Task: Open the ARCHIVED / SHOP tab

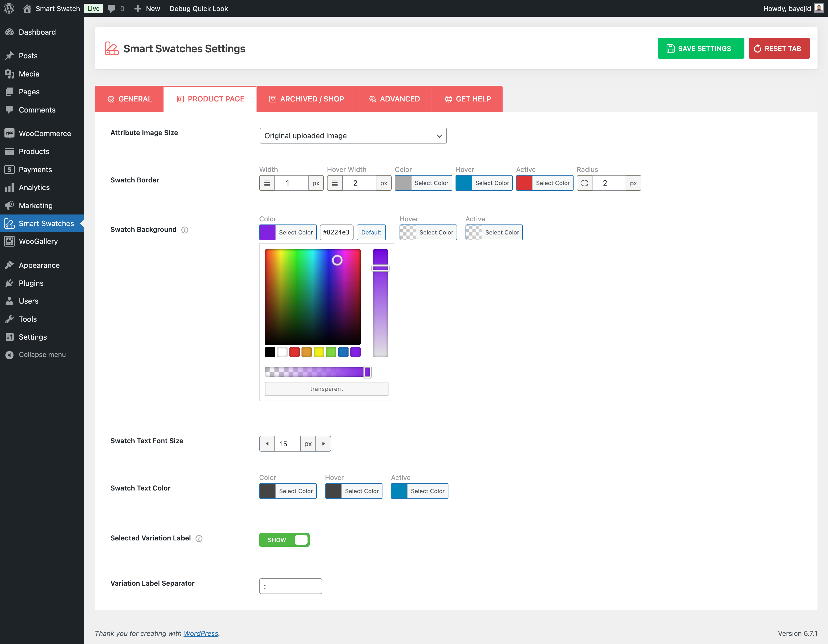Action: (306, 99)
